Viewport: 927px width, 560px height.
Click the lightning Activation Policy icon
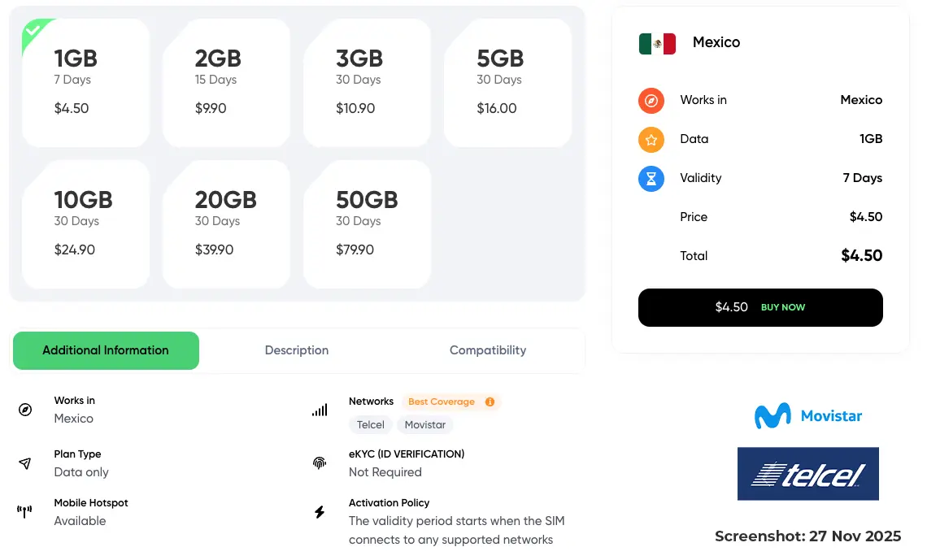pyautogui.click(x=320, y=512)
